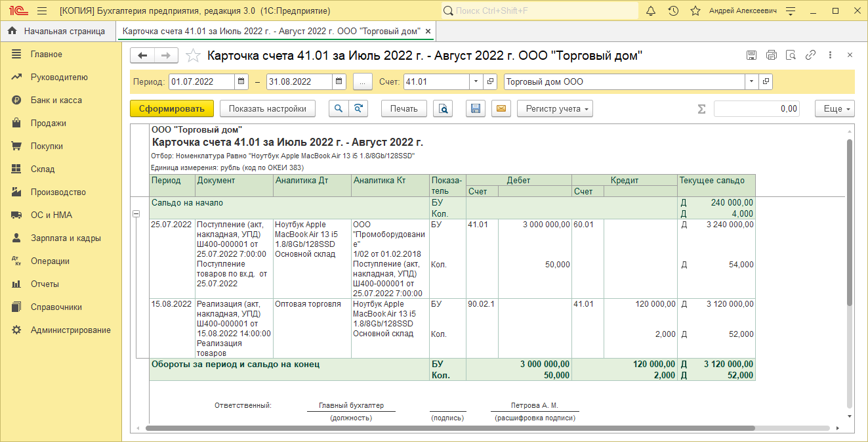Open favorites star in title bar
The width and height of the screenshot is (868, 442).
tap(695, 11)
